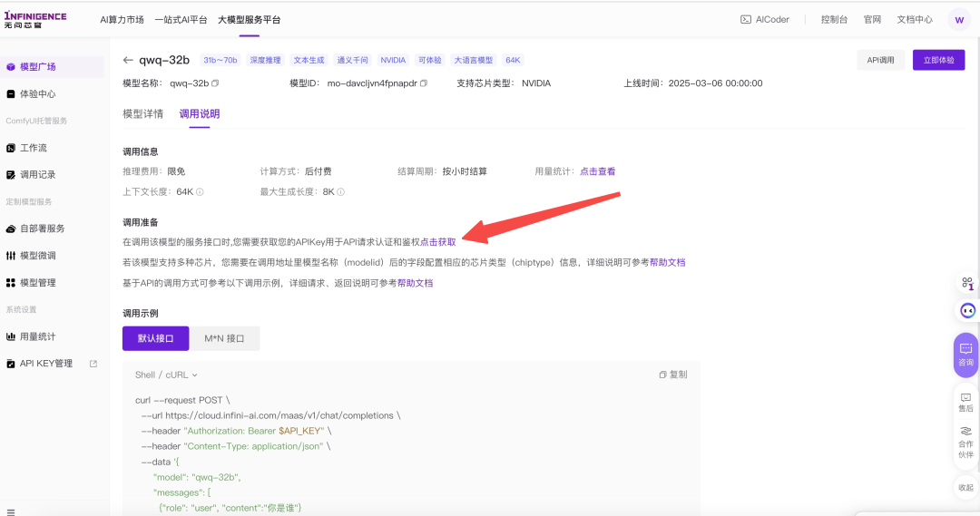Viewport: 980px width, 516px height.
Task: Click the upload time 2025-03-06 00:00:00
Action: tap(715, 83)
